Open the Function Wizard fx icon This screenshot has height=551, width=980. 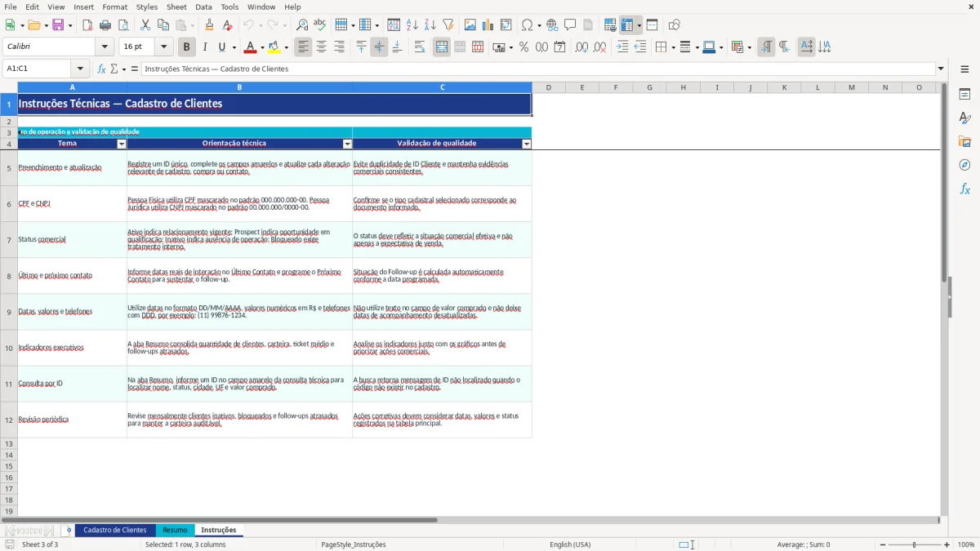102,69
